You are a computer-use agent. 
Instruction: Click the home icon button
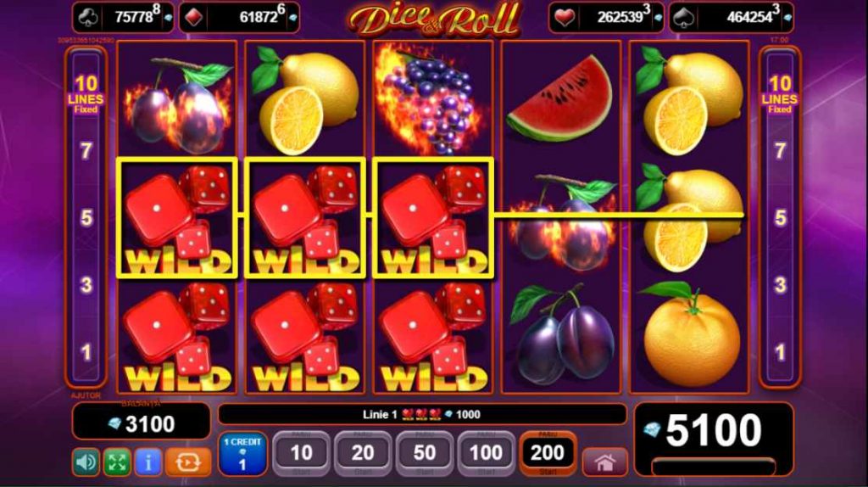(x=604, y=462)
